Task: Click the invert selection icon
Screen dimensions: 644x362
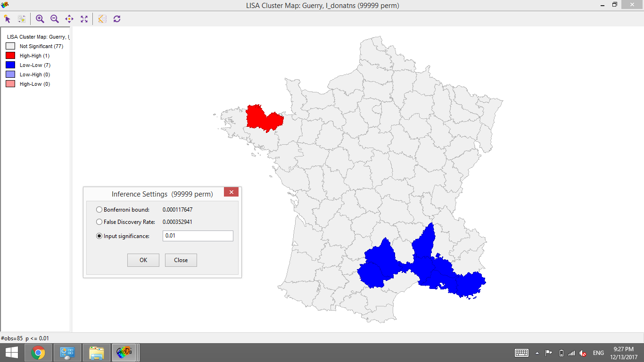Action: (22, 19)
